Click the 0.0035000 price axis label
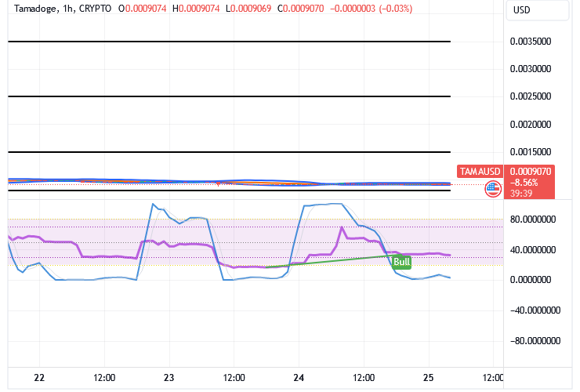580x392 pixels. click(x=531, y=42)
